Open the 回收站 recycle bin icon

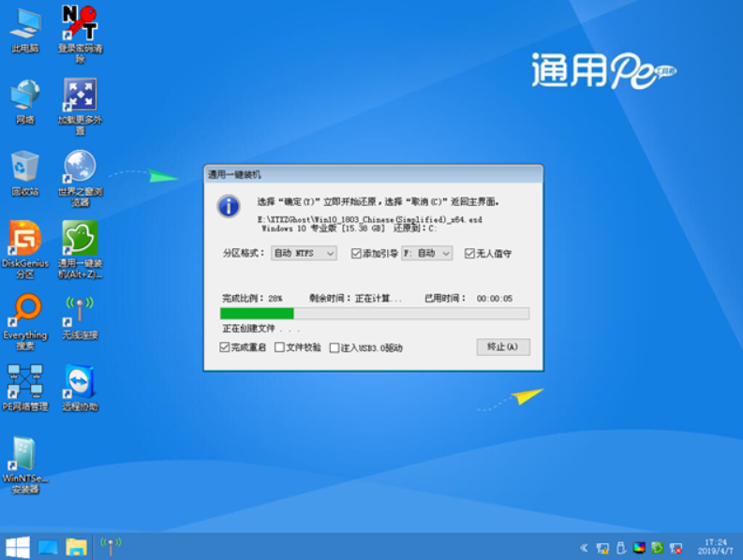point(25,173)
